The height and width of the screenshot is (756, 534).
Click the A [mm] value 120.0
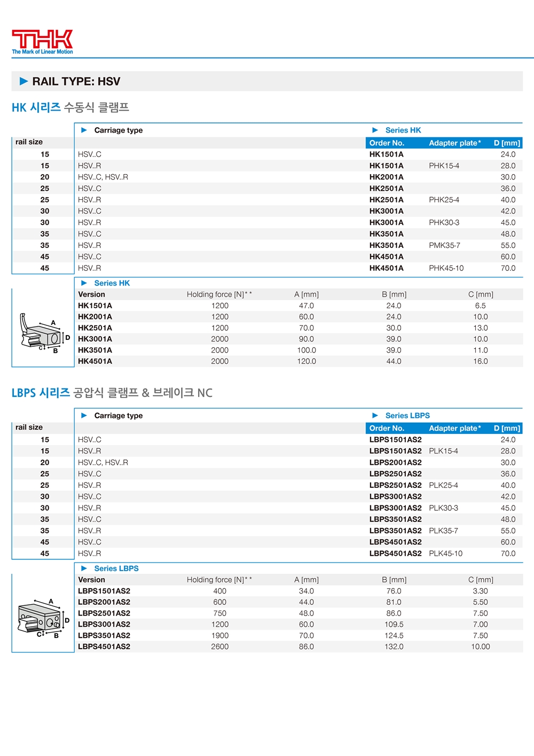click(x=307, y=361)
